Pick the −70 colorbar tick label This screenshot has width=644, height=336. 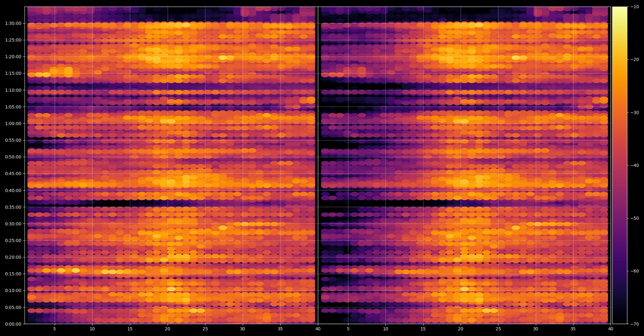point(635,324)
